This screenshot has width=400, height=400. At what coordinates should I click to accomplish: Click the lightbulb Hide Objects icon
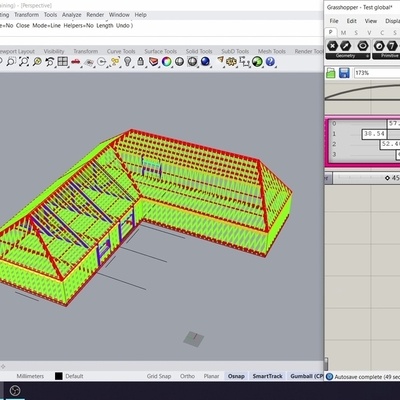point(127,62)
